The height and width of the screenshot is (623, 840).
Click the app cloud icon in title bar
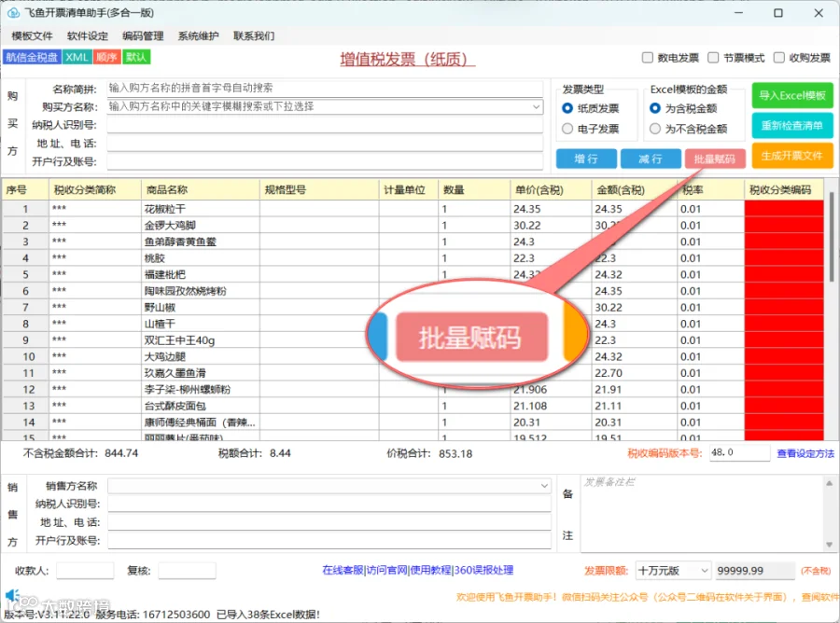click(x=12, y=12)
